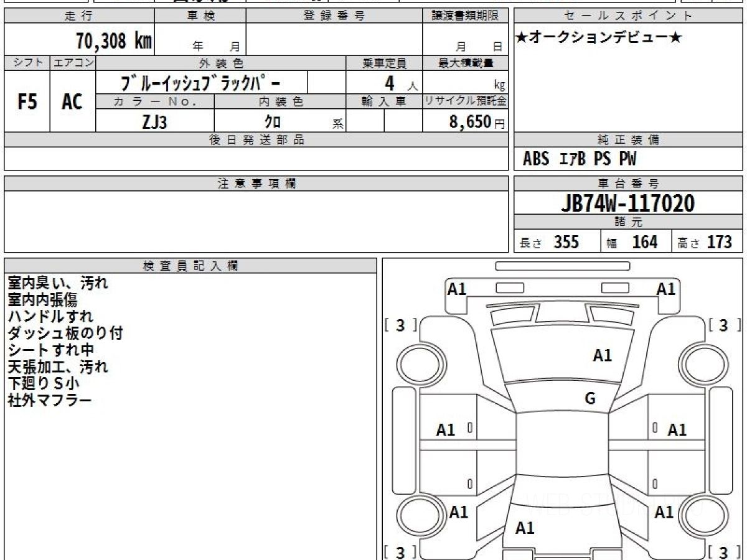Click the 下廻りS小 inspector note
Viewport: 747px width, 560px height.
[43, 384]
